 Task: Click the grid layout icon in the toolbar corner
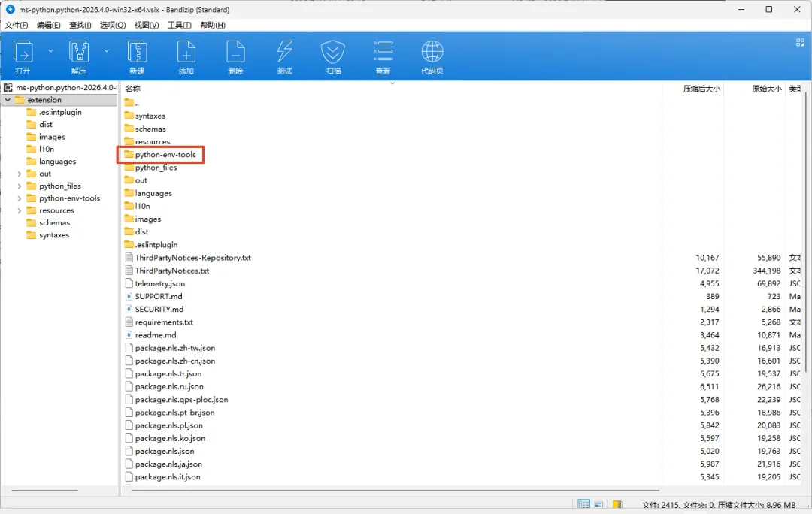pyautogui.click(x=800, y=42)
